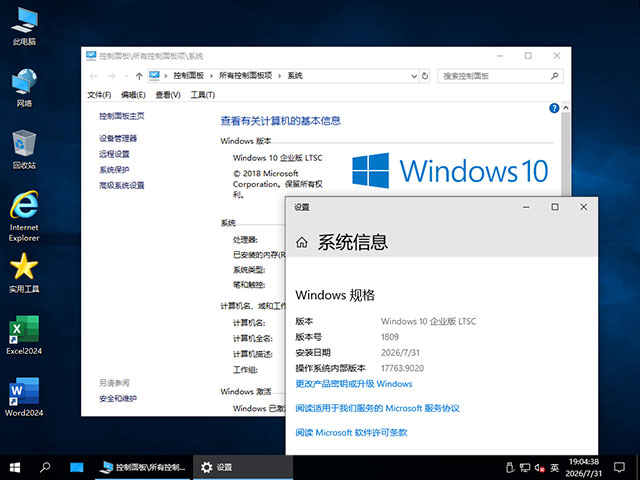Click the taskbar search magnifier
The height and width of the screenshot is (480, 640).
coord(45,467)
